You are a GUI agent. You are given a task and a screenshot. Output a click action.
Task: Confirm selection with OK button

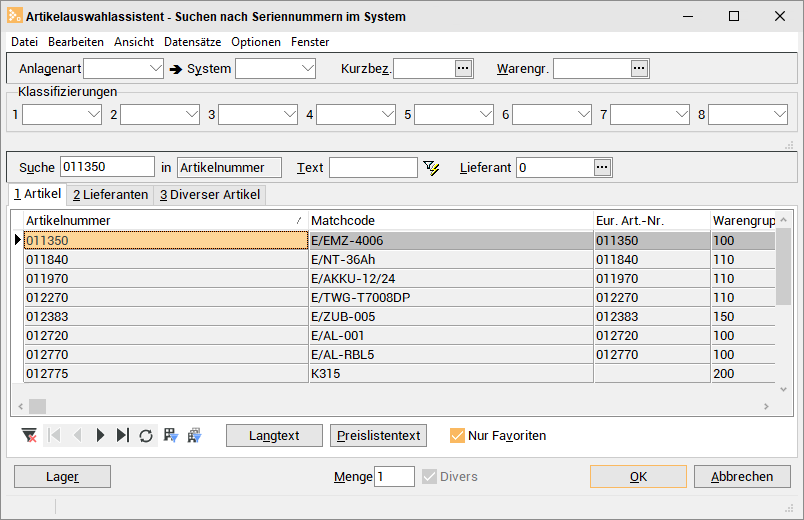coord(638,476)
